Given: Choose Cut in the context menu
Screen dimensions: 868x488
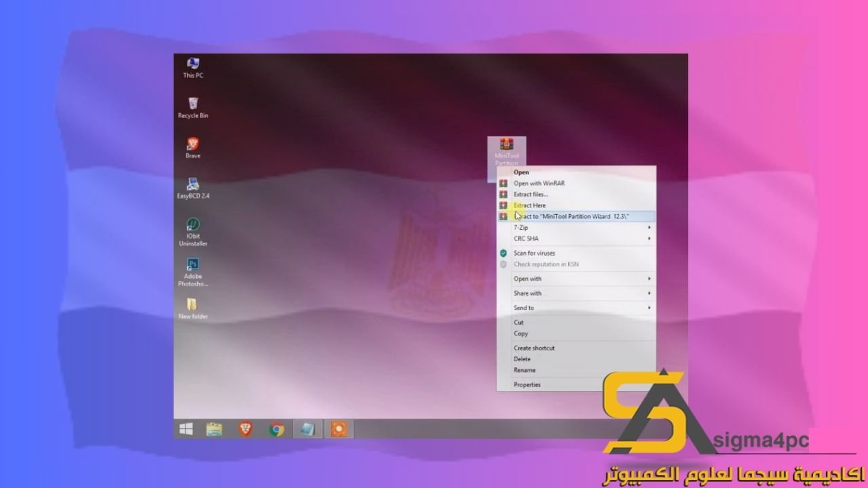Looking at the screenshot, I should coord(576,323).
